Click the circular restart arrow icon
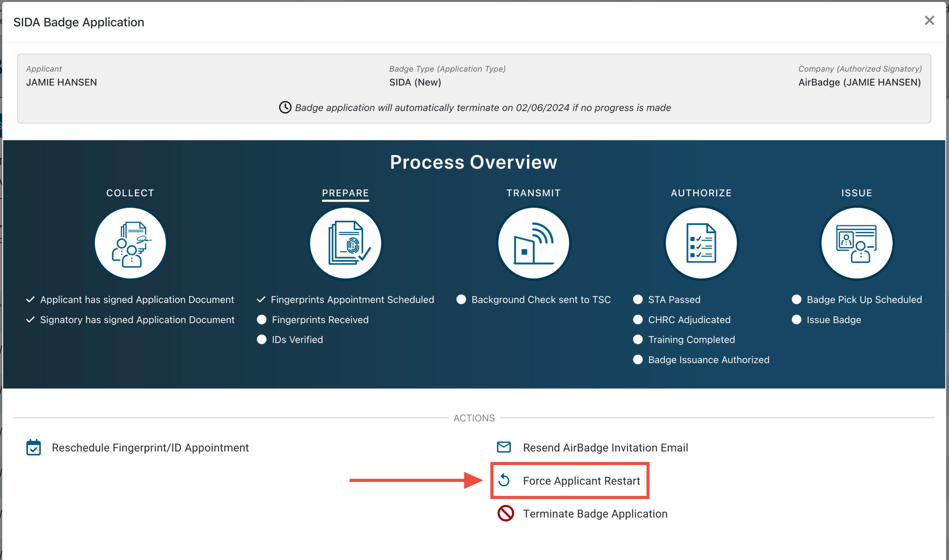The height and width of the screenshot is (560, 949). 504,480
